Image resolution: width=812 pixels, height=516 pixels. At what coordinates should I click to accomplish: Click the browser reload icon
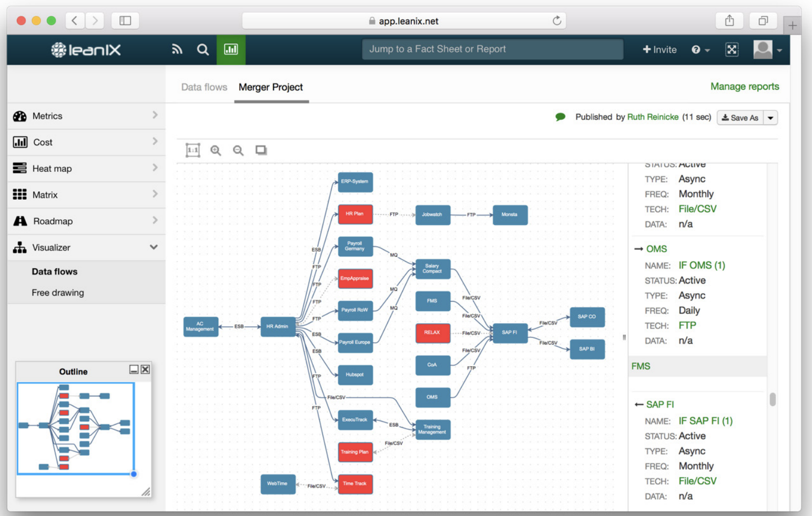(557, 20)
